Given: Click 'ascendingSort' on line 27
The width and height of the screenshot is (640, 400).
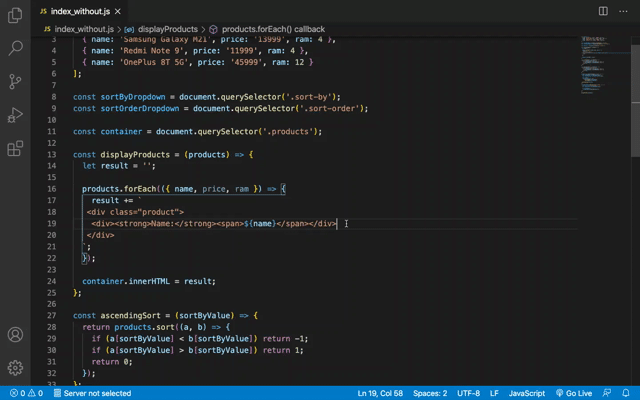Looking at the screenshot, I should pos(131,316).
